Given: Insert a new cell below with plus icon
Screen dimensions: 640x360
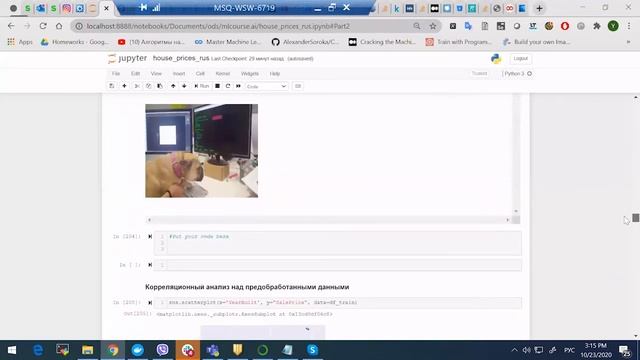Looking at the screenshot, I should (124, 86).
